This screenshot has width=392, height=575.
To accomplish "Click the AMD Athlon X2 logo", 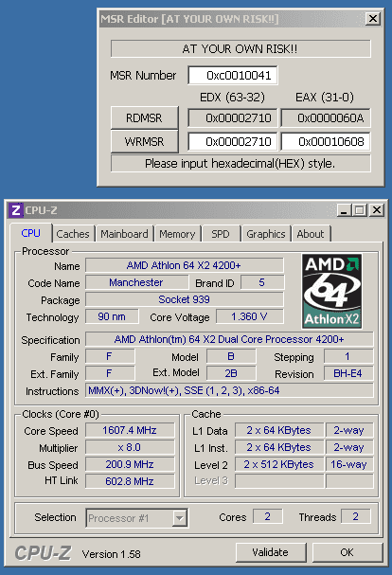I will click(x=331, y=292).
